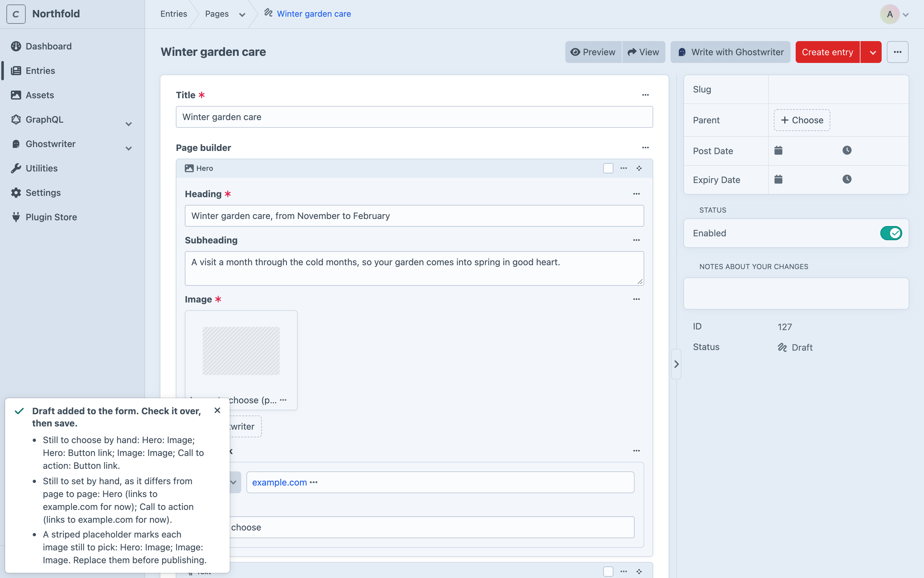
Task: Toggle the Enabled status switch
Action: click(x=891, y=233)
